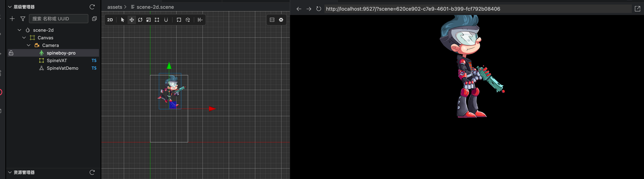Viewport: 644px width, 179px height.
Task: Select the Move gizmo tool
Action: pyautogui.click(x=132, y=20)
